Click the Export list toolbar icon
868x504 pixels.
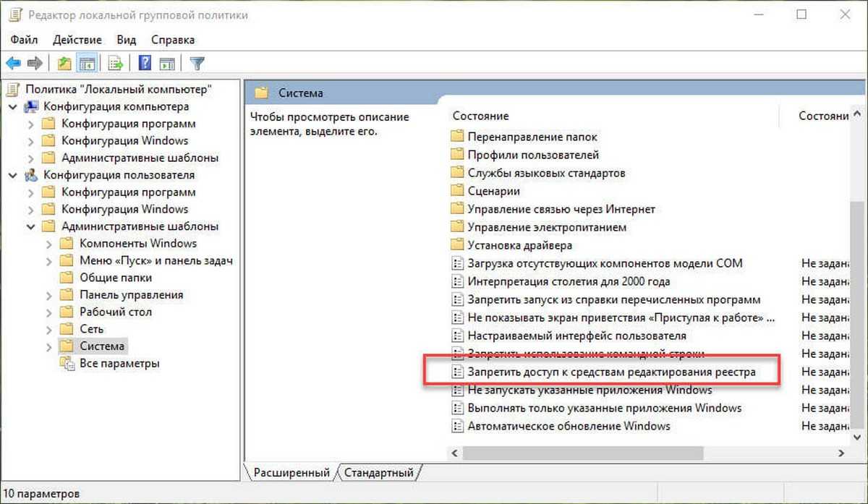[115, 64]
